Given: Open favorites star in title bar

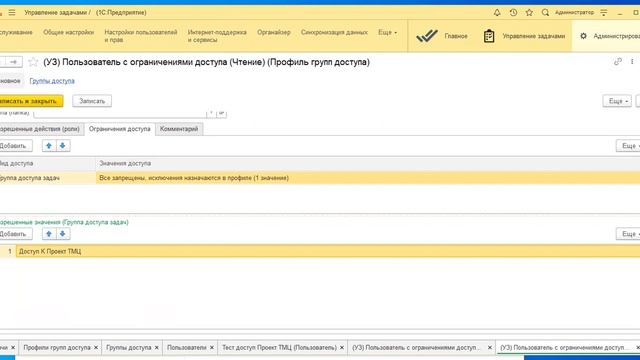Looking at the screenshot, I should pyautogui.click(x=529, y=13).
